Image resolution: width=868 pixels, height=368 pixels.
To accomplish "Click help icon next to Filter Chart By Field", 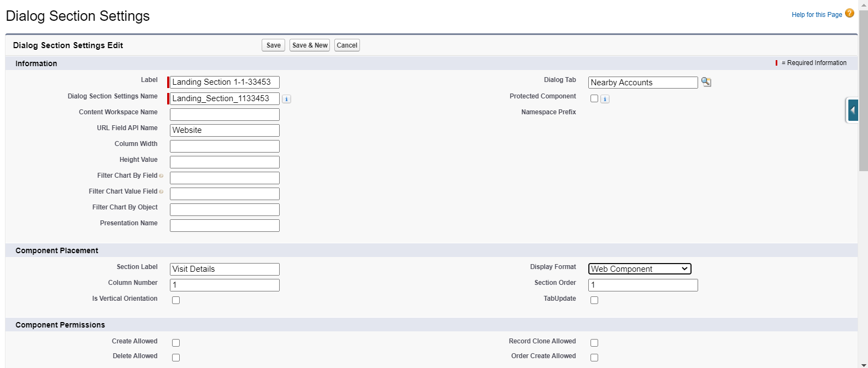I will pyautogui.click(x=161, y=176).
